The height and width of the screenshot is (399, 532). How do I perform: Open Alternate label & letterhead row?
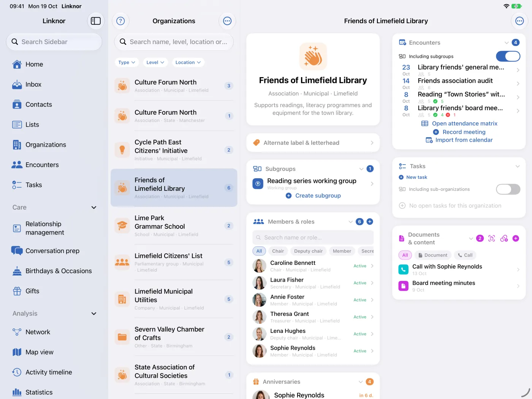[313, 143]
